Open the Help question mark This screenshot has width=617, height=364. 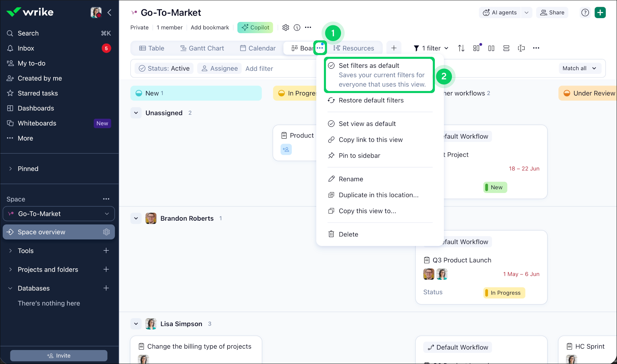coord(585,13)
